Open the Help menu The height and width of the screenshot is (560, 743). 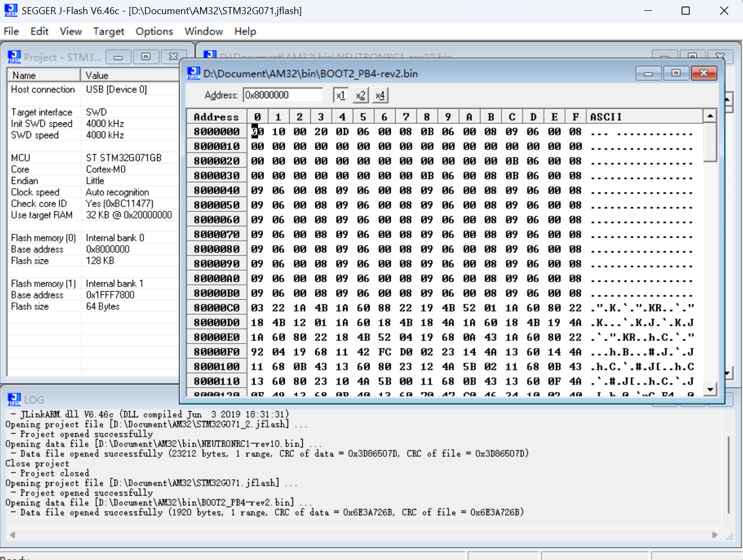[245, 32]
